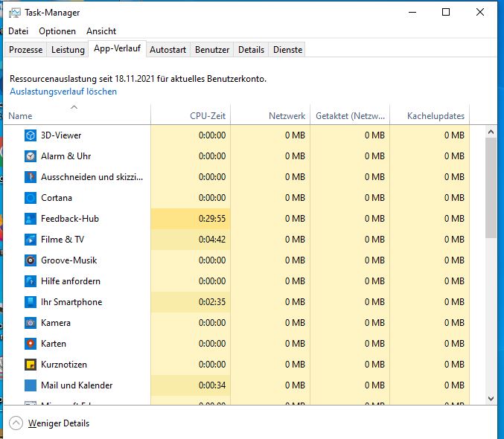Select the Groove-Musik row name
This screenshot has width=504, height=439.
[68, 260]
